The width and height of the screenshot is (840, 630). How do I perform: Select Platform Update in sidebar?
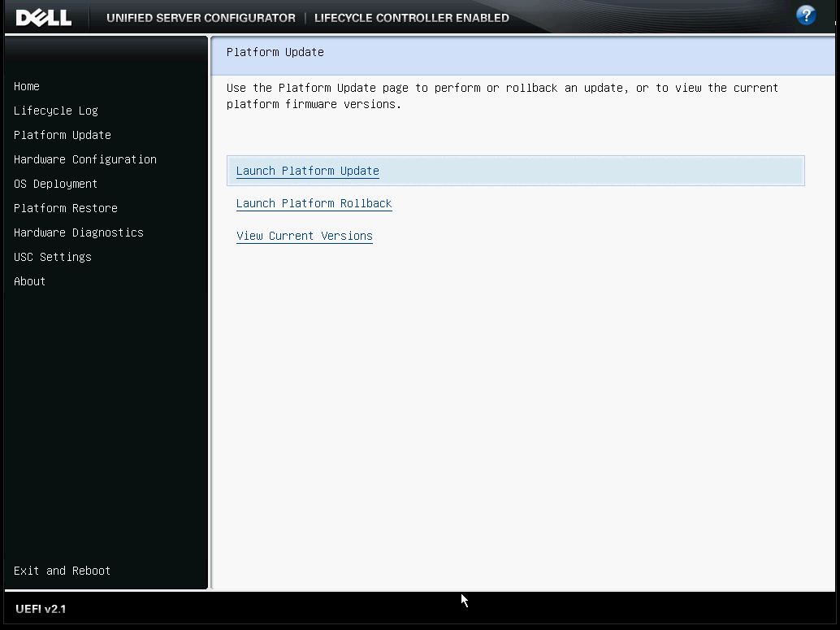coord(62,135)
